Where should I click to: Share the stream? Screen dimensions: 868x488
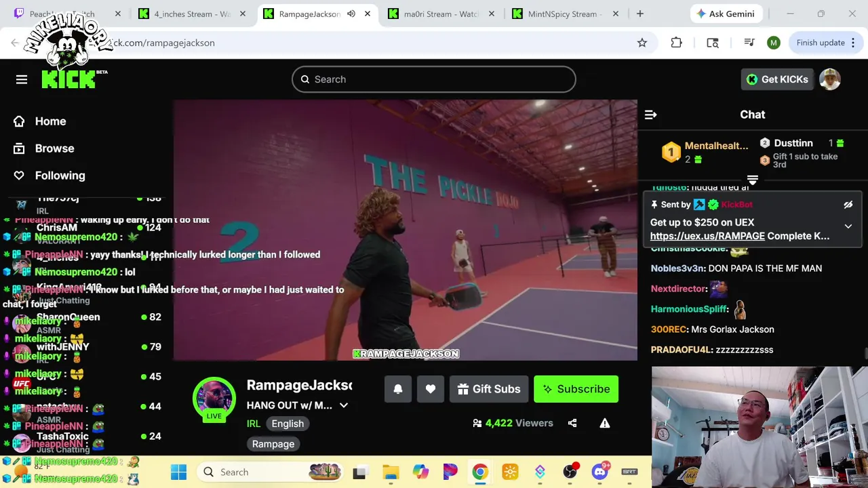[x=572, y=423]
